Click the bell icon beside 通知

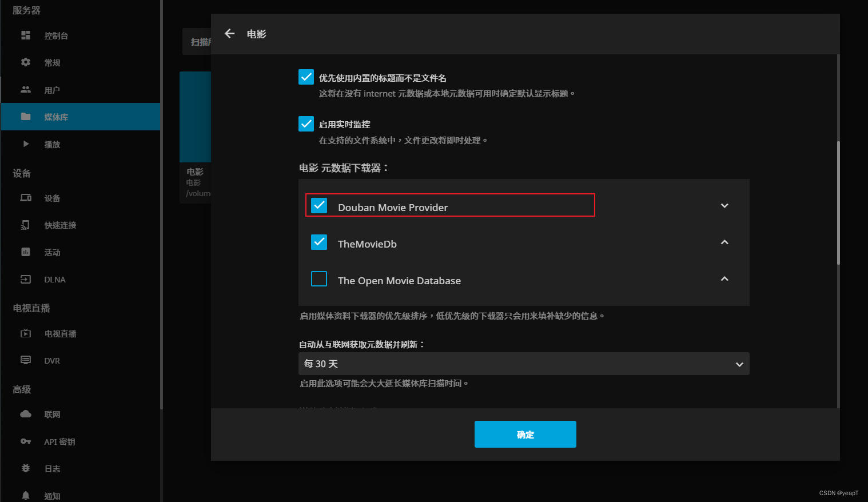(26, 496)
